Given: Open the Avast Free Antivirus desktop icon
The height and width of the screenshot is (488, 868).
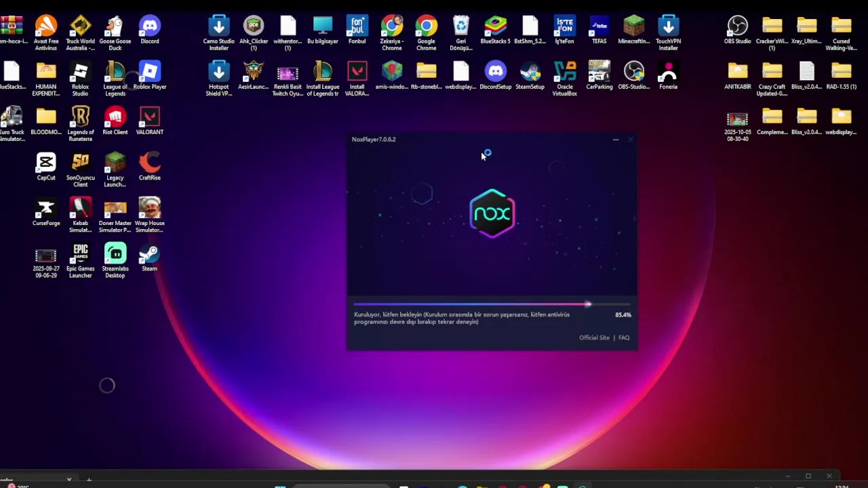Looking at the screenshot, I should [46, 33].
